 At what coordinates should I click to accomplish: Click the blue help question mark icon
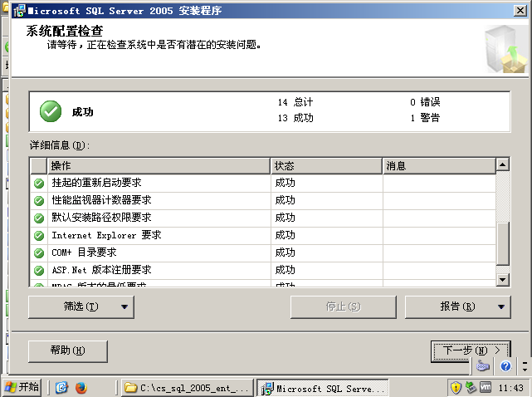505,366
